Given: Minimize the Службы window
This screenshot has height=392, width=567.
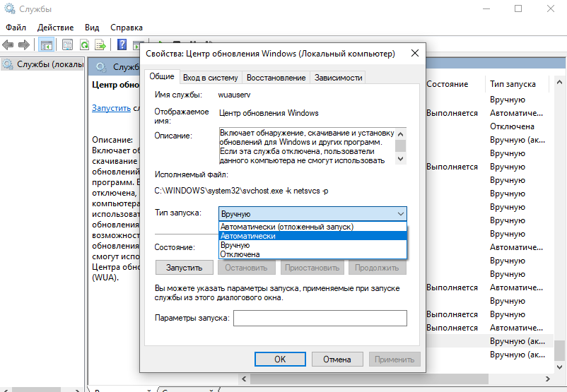Looking at the screenshot, I should pyautogui.click(x=486, y=8).
